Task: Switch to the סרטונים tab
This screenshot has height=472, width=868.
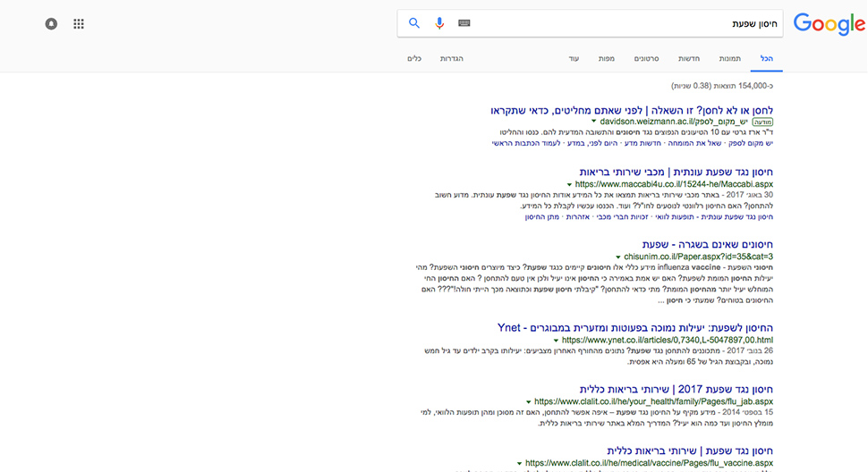Action: pyautogui.click(x=647, y=59)
